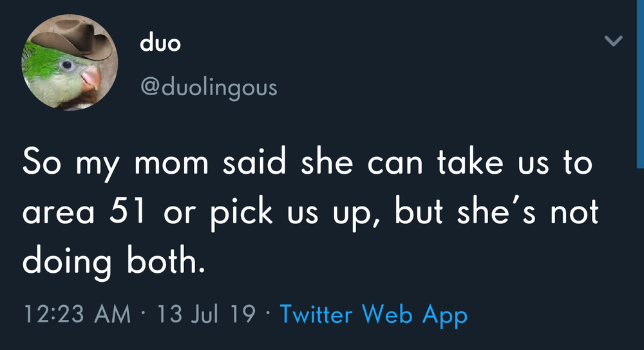Click the blue scrollbar strip at right edge
Image resolution: width=644 pixels, height=350 pixels.
tap(640, 84)
